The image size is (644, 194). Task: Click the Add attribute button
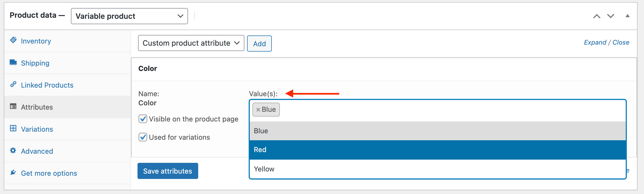259,44
